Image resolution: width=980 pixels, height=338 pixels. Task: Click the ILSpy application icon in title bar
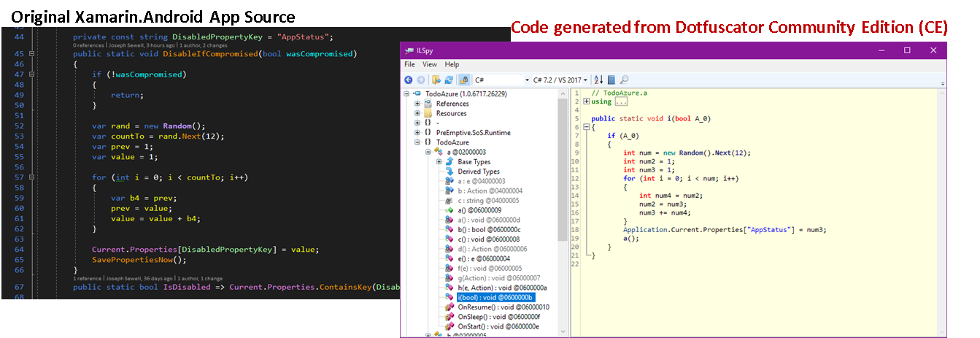(411, 50)
